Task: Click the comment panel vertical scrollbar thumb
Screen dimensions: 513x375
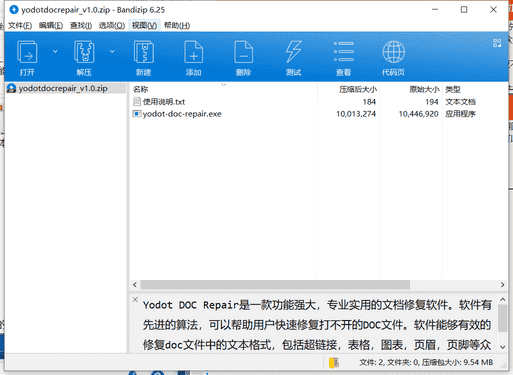Action: click(503, 318)
